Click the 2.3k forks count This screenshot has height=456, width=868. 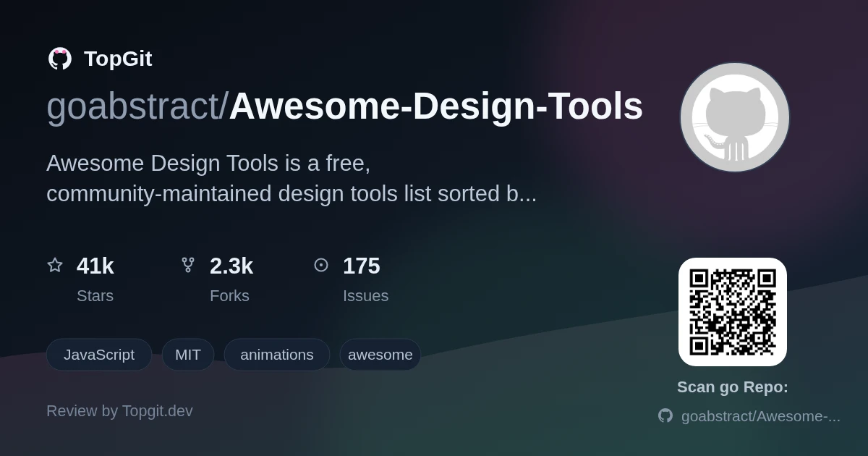tap(231, 266)
